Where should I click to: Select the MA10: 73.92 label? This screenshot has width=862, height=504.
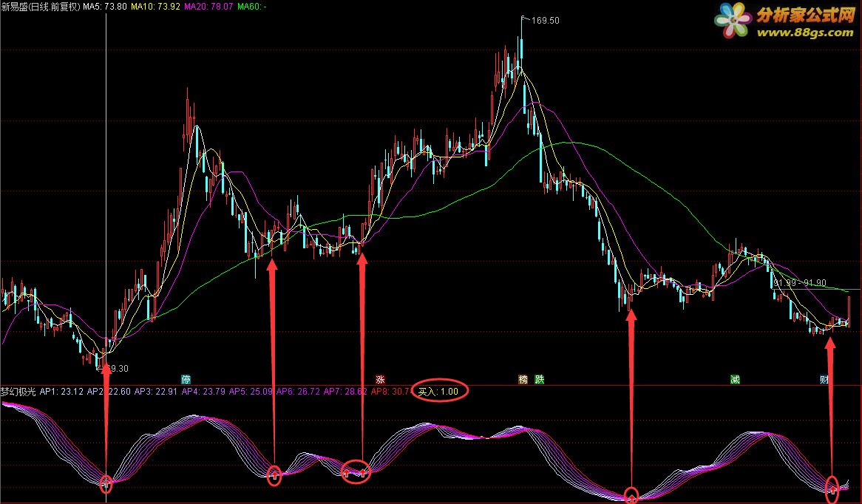(x=155, y=7)
